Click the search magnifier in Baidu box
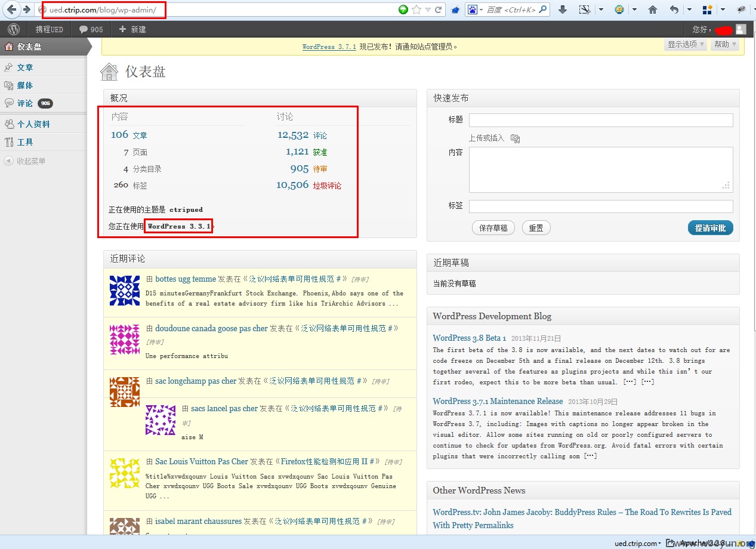The height and width of the screenshot is (549, 756). (x=542, y=10)
